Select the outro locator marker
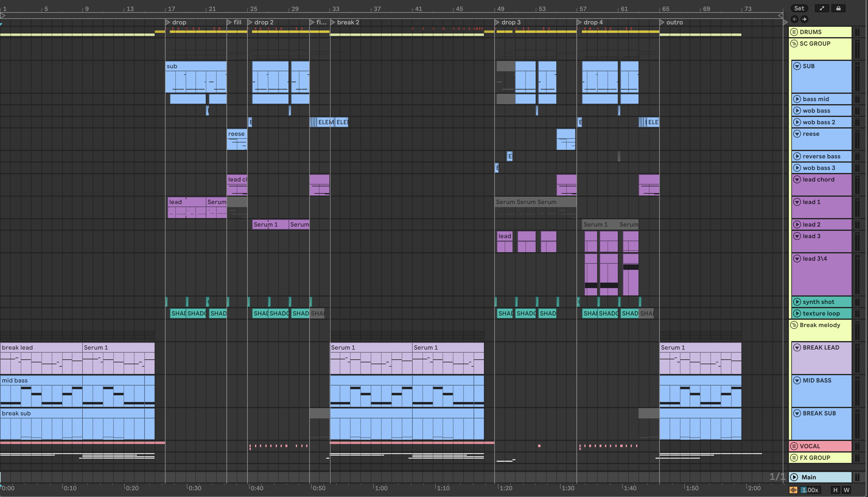Image resolution: width=868 pixels, height=497 pixels. [662, 22]
